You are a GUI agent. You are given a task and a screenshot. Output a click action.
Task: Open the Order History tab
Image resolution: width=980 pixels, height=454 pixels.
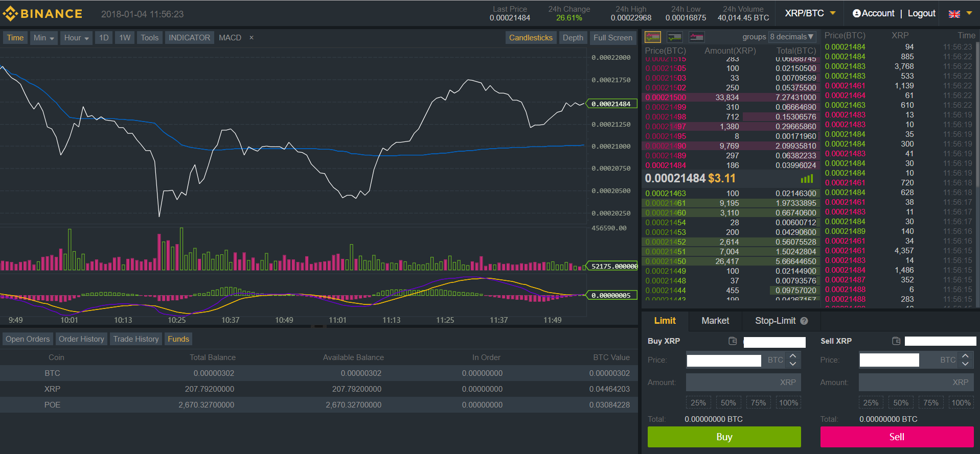tap(81, 339)
